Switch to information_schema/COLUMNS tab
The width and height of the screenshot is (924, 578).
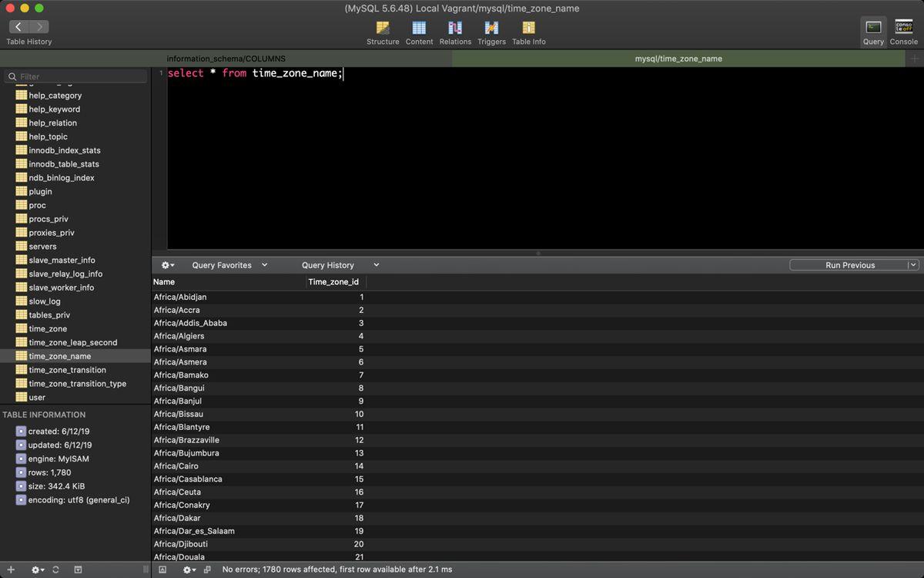pyautogui.click(x=226, y=59)
